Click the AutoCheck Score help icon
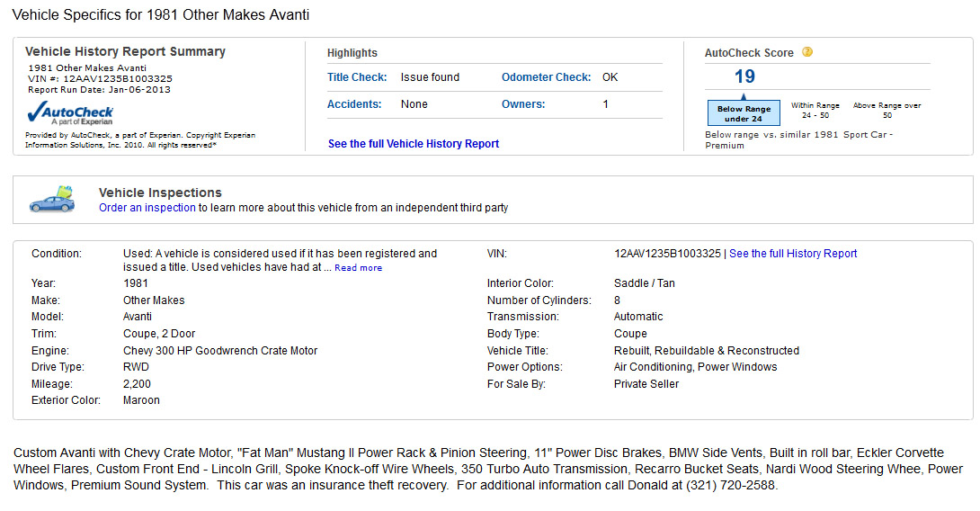This screenshot has width=980, height=511. pyautogui.click(x=807, y=52)
